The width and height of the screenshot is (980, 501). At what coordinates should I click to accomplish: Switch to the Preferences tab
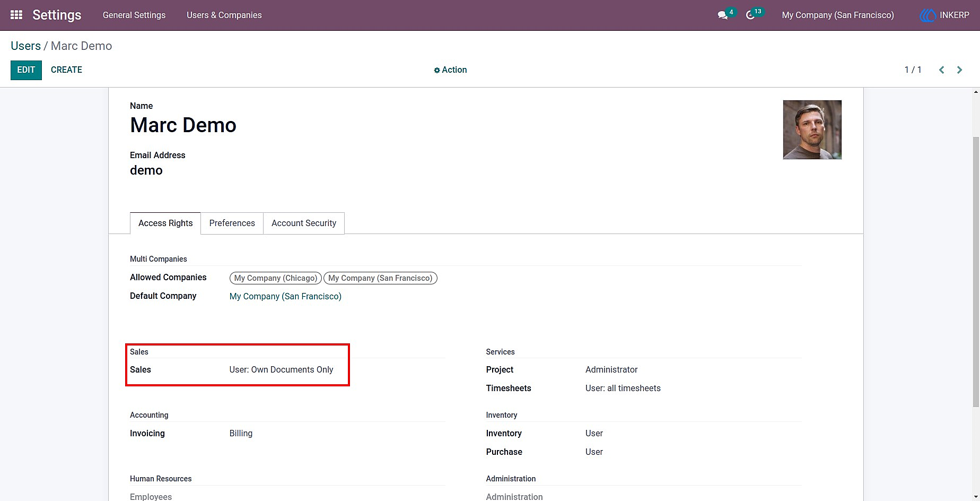click(x=232, y=223)
